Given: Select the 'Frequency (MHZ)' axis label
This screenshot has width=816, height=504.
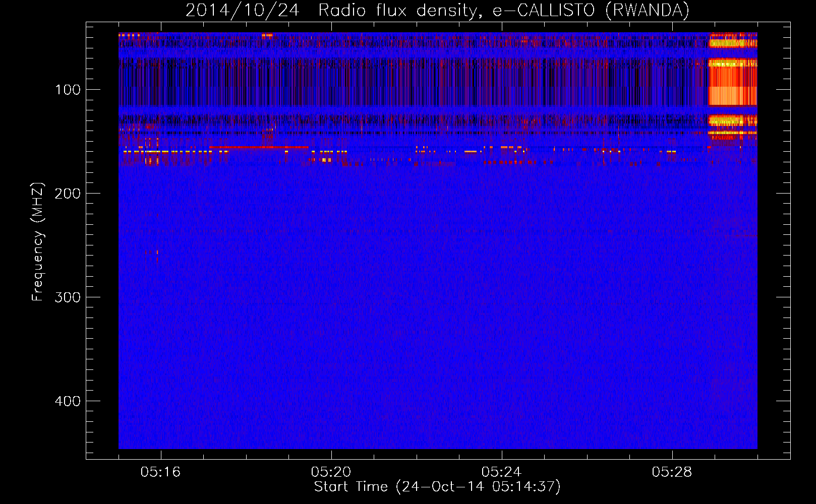Looking at the screenshot, I should coord(38,242).
